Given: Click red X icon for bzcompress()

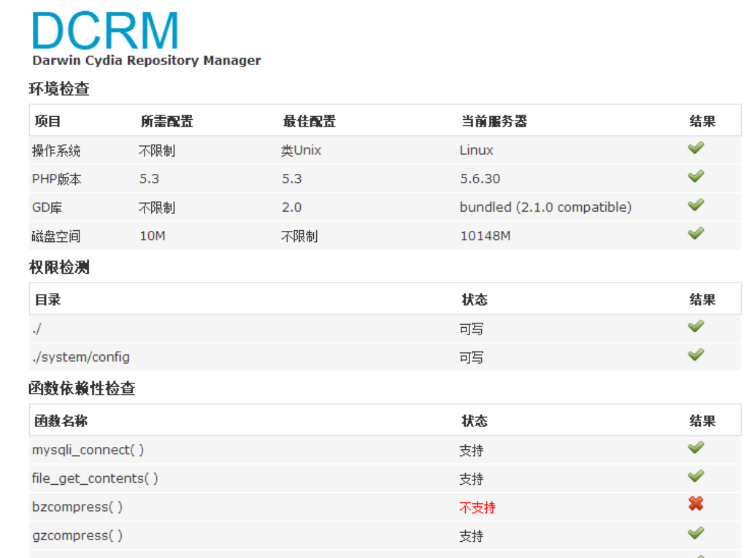Looking at the screenshot, I should [696, 504].
